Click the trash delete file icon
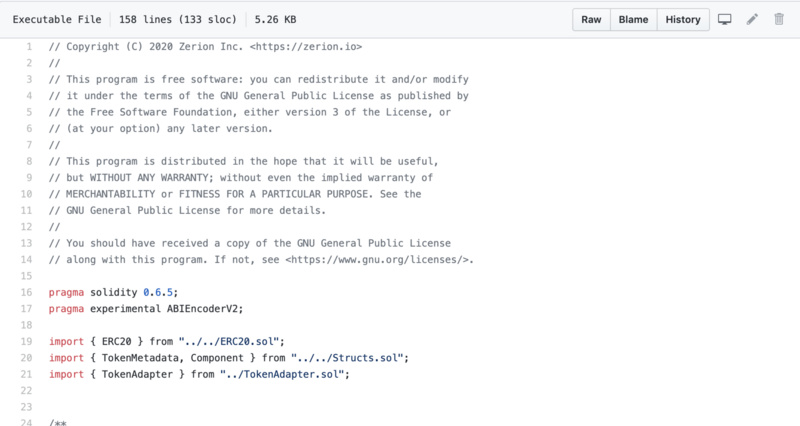Viewport: 800px width, 426px height. (779, 19)
